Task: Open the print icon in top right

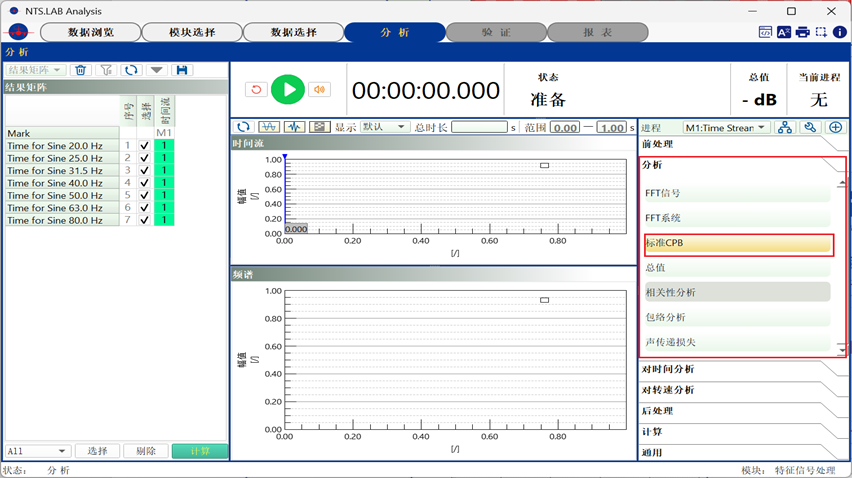Action: [802, 32]
